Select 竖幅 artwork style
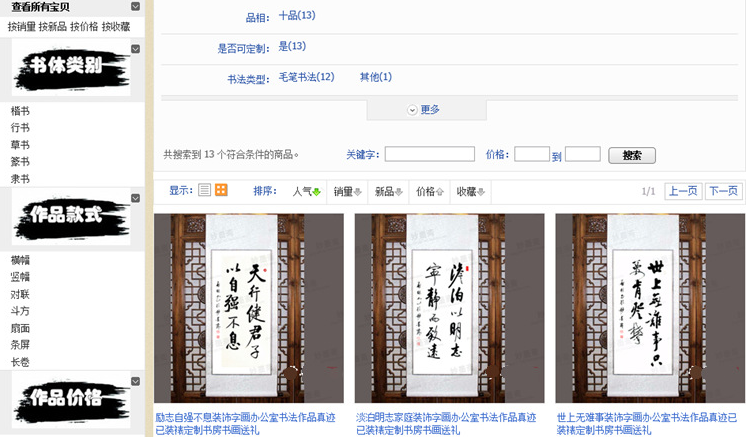The width and height of the screenshot is (748, 441). pos(20,277)
